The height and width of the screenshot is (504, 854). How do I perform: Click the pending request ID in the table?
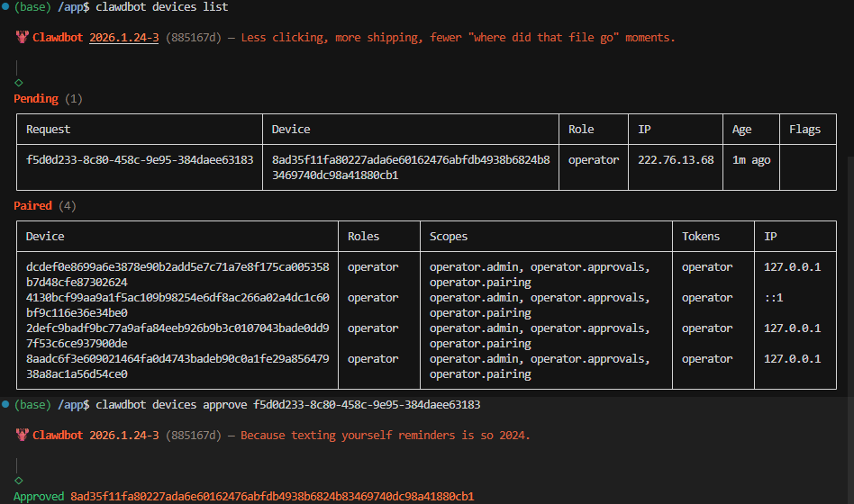click(x=140, y=160)
